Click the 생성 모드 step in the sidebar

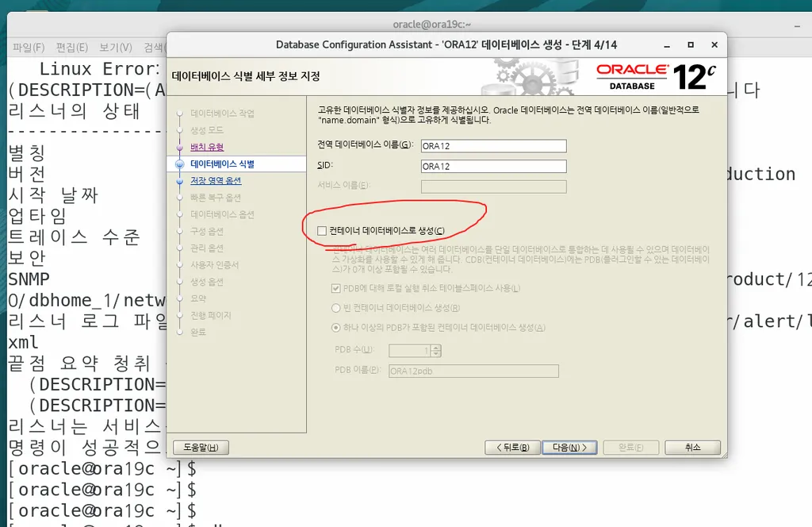tap(207, 130)
